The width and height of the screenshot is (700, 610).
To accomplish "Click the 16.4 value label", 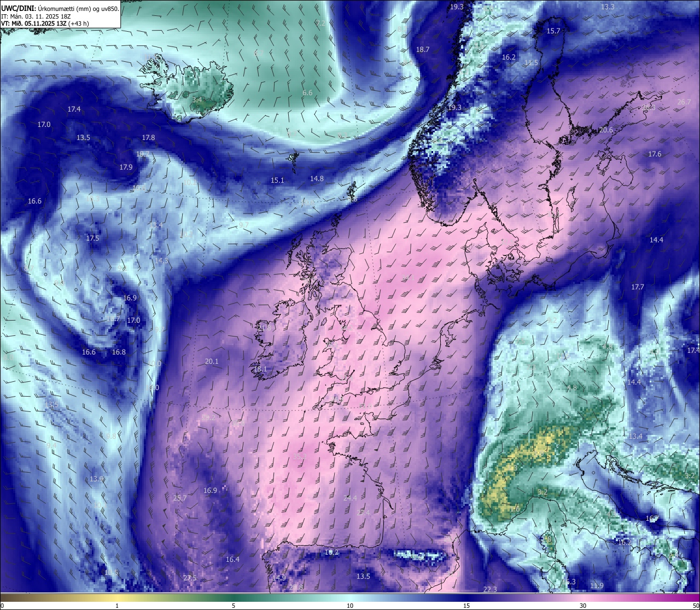I will (x=232, y=559).
